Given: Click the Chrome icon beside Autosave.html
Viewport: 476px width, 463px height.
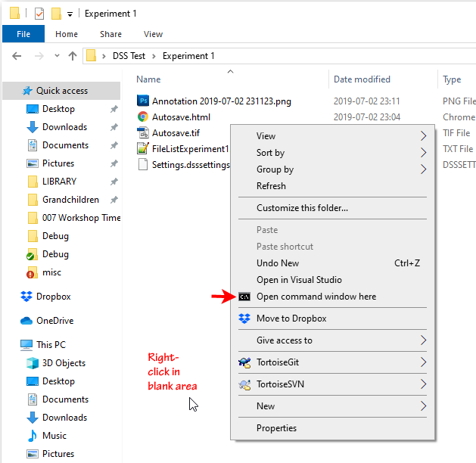Looking at the screenshot, I should [143, 117].
